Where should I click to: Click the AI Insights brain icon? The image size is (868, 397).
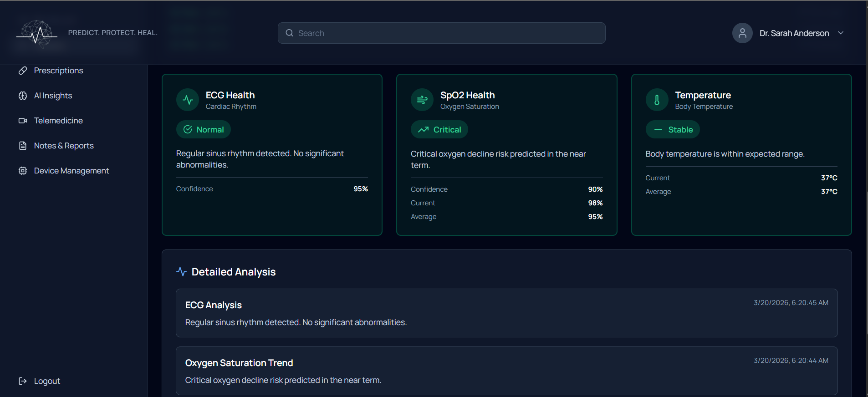(x=23, y=96)
